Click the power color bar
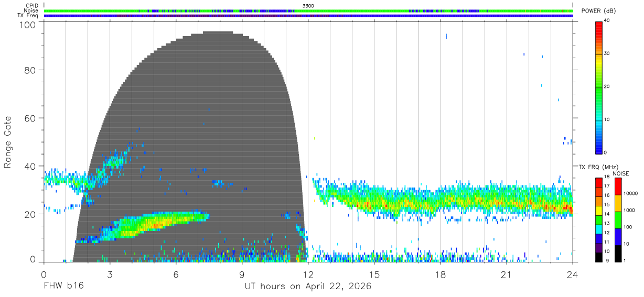 599,87
